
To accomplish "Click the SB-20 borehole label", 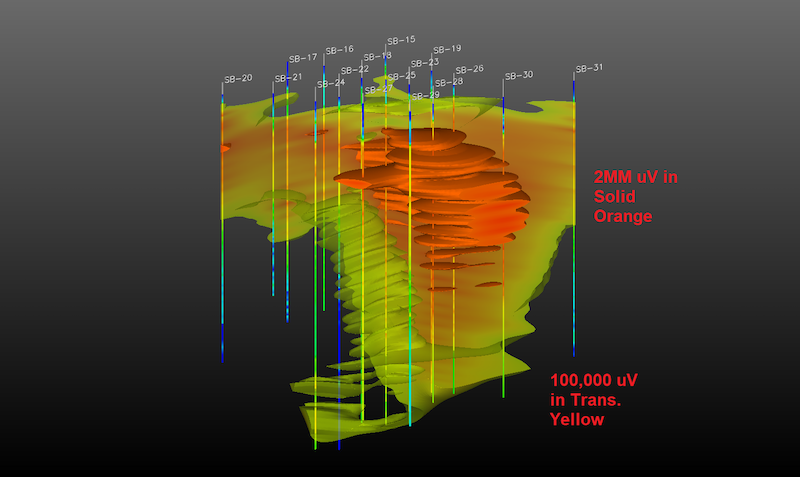I will (238, 78).
